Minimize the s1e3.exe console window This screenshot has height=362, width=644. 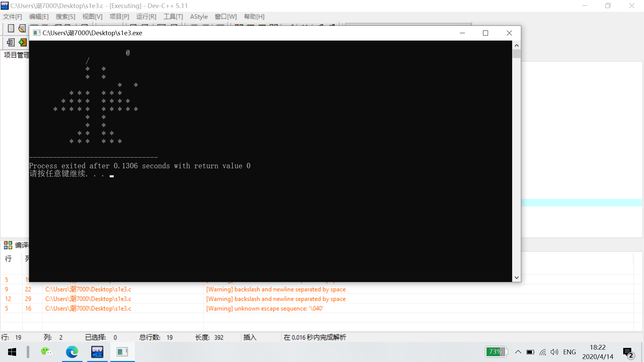point(462,33)
